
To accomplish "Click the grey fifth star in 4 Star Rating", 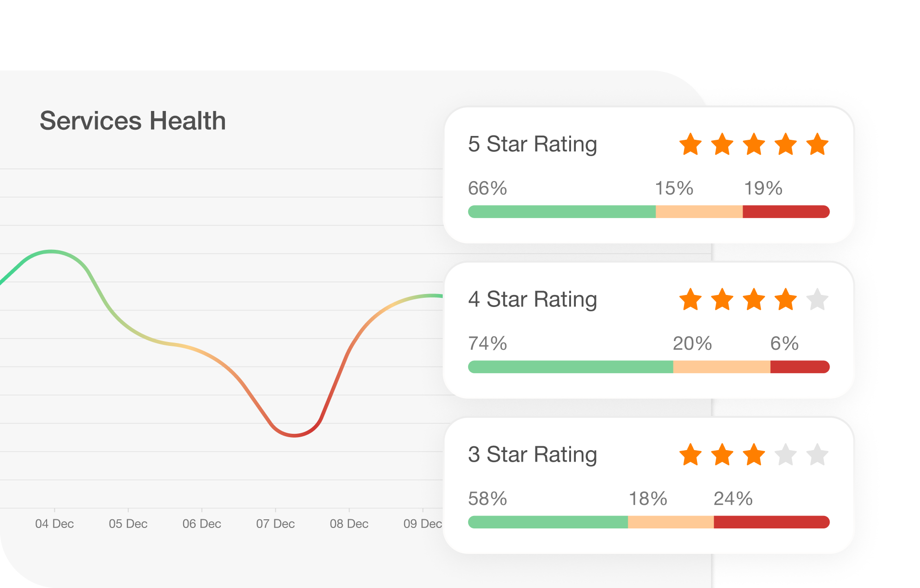I will point(817,300).
